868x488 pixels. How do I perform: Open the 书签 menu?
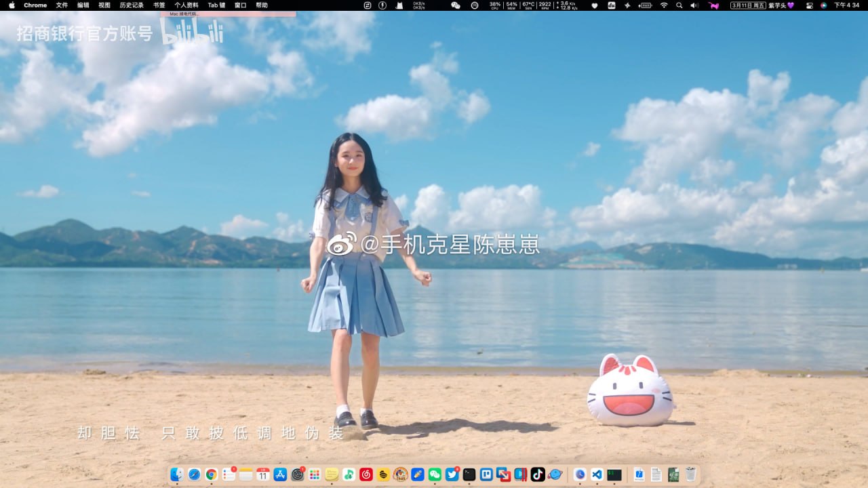click(159, 5)
